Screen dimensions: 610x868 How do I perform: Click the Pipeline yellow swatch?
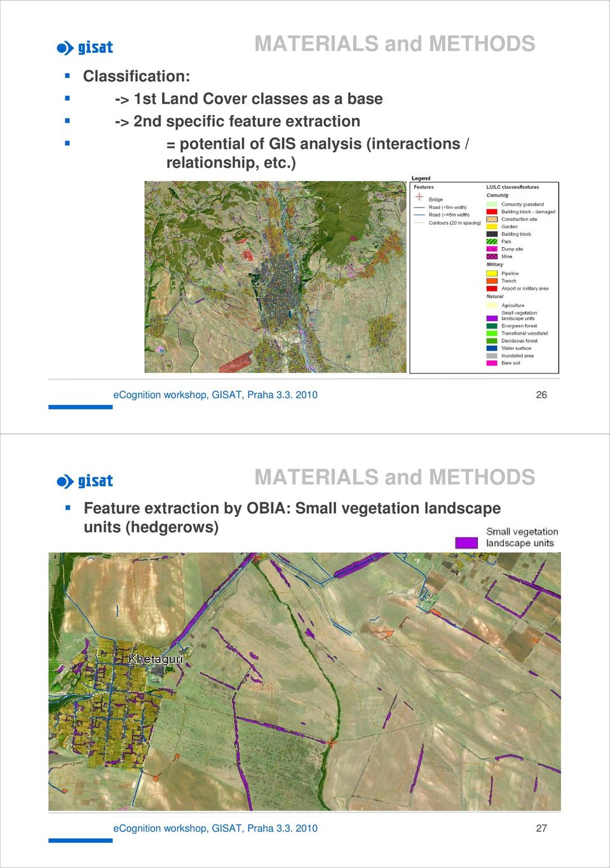click(492, 274)
